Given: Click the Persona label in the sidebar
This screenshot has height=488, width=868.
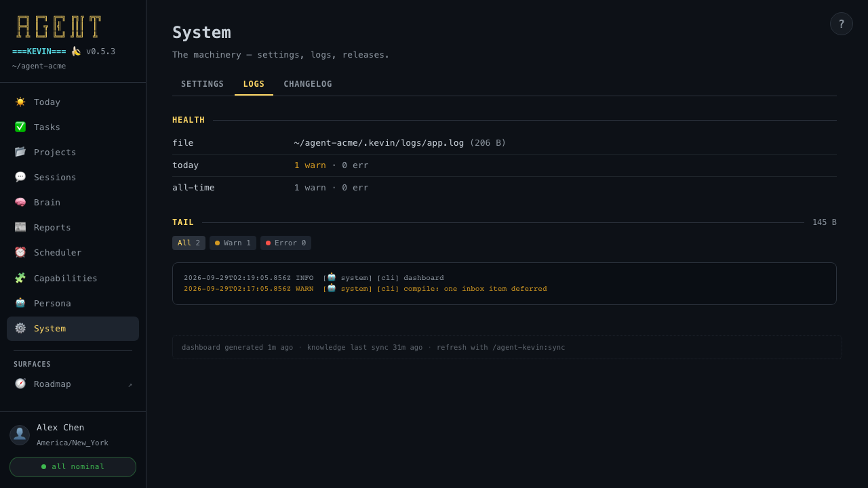Looking at the screenshot, I should coord(52,303).
